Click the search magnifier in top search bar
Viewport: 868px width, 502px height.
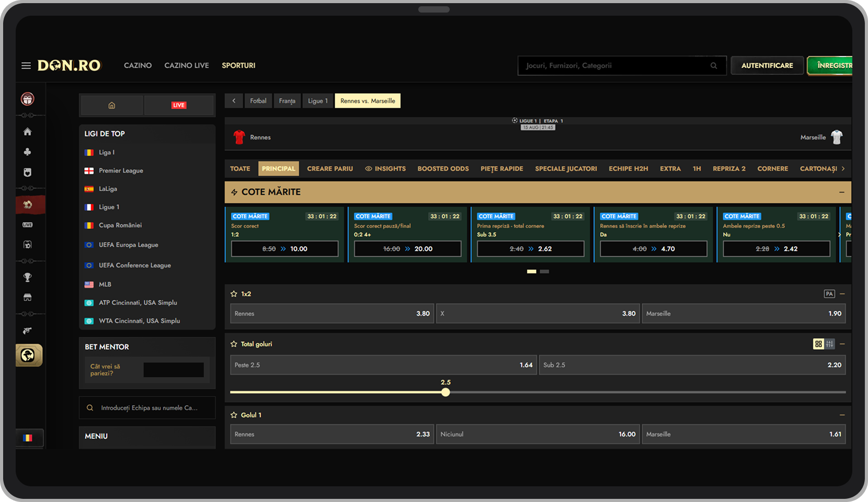click(714, 66)
